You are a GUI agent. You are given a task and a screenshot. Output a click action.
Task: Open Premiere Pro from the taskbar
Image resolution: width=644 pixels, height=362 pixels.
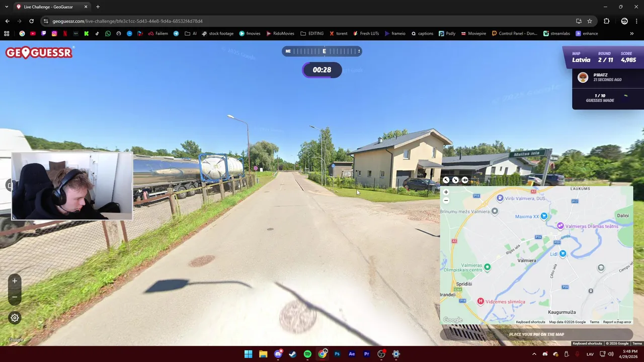coord(367,354)
